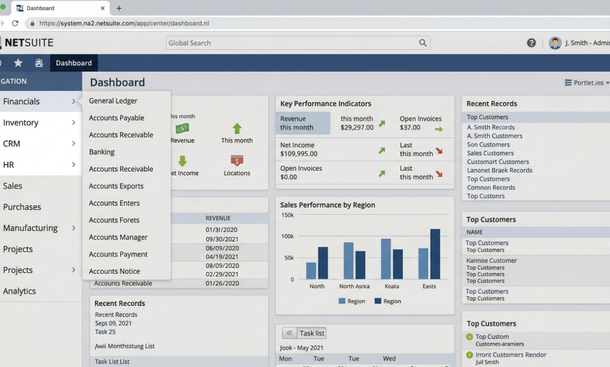Open the Customart Customers link

(498, 162)
